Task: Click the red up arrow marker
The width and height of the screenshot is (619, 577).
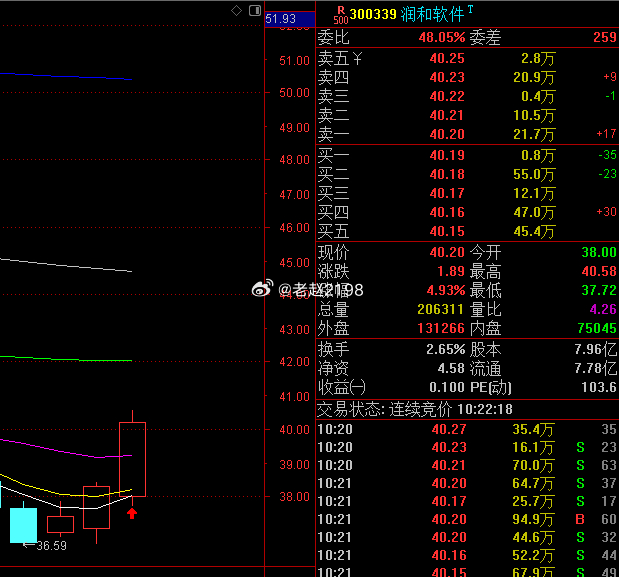Action: [132, 513]
